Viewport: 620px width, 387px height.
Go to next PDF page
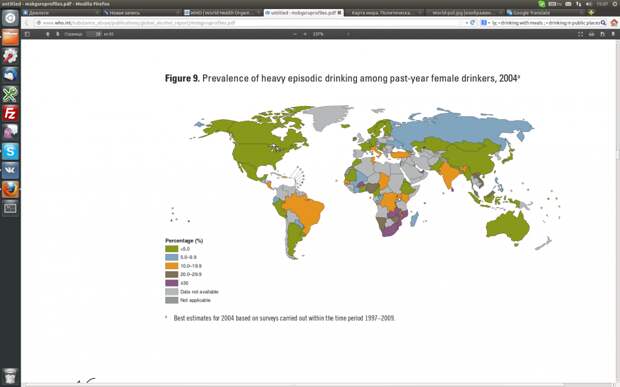pos(58,34)
